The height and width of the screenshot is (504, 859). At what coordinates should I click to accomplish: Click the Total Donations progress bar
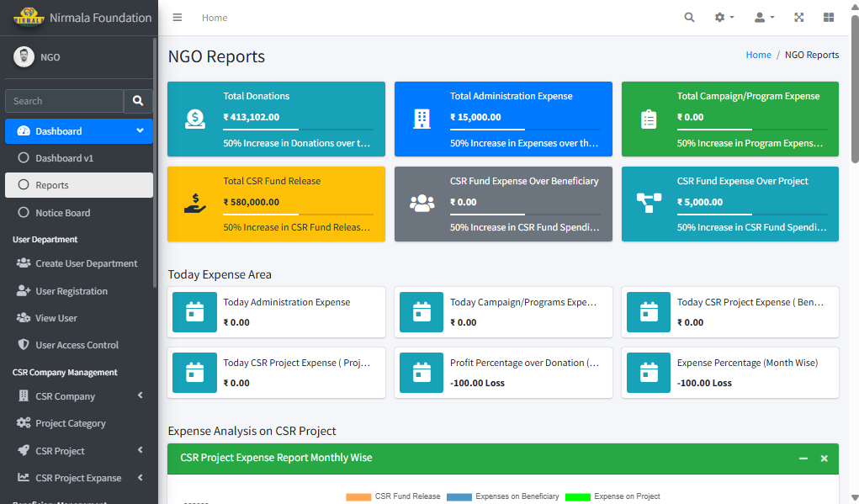click(x=298, y=130)
